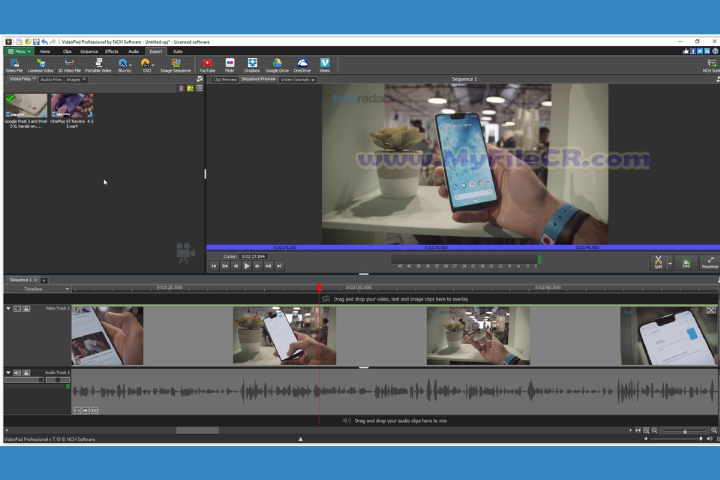
Task: Open Blu-ray dropdown arrow
Action: 130,65
